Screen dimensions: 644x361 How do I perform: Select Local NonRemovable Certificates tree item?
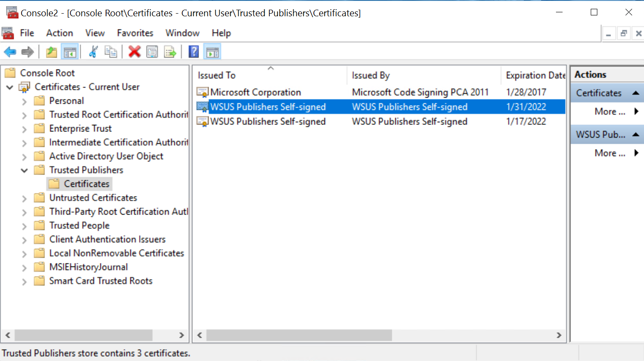point(117,253)
